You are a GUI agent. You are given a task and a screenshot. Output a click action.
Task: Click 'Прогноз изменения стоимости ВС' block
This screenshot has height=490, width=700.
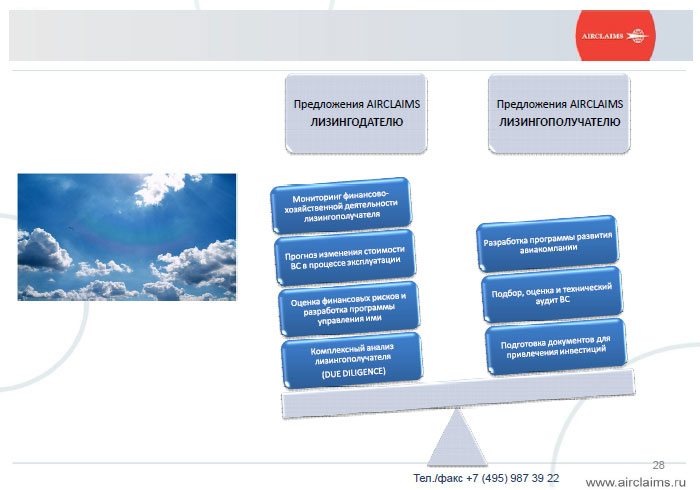pyautogui.click(x=345, y=257)
